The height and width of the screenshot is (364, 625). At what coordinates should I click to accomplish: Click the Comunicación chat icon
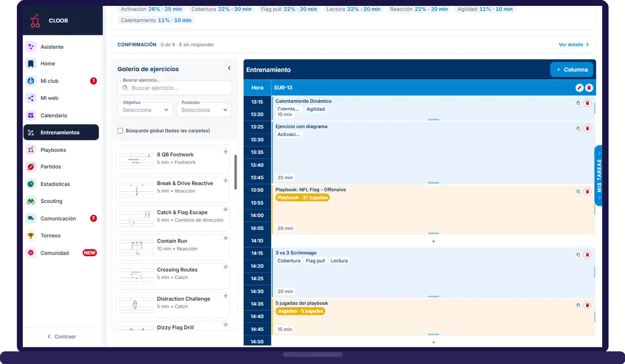31,219
